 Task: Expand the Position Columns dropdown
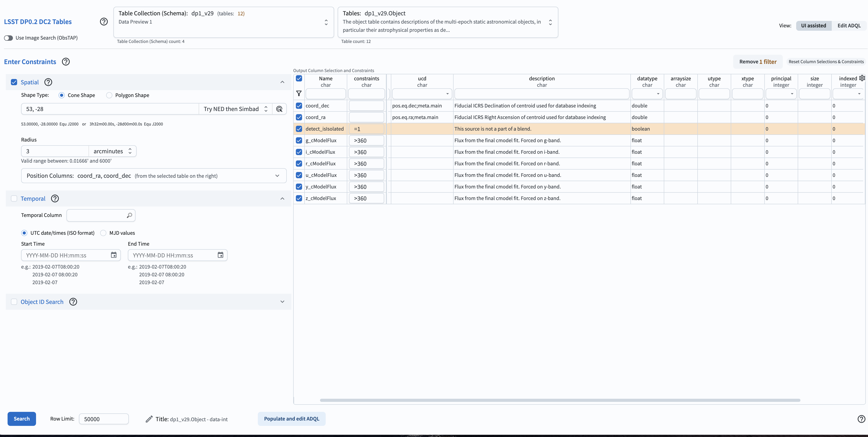coord(277,176)
